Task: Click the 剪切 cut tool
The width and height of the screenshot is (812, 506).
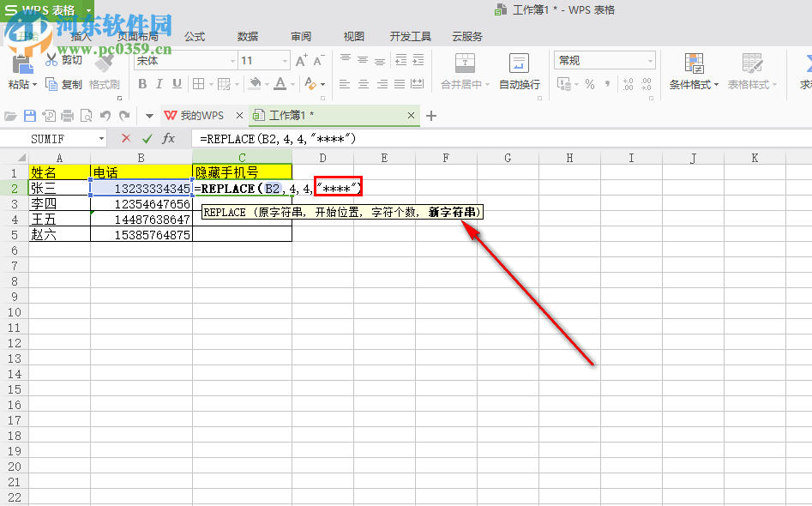Action: point(71,59)
